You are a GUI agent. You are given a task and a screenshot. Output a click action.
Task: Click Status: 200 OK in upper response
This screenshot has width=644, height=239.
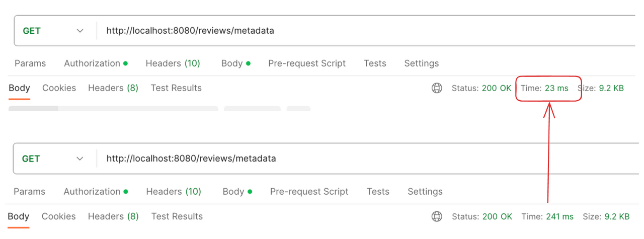[x=481, y=88]
